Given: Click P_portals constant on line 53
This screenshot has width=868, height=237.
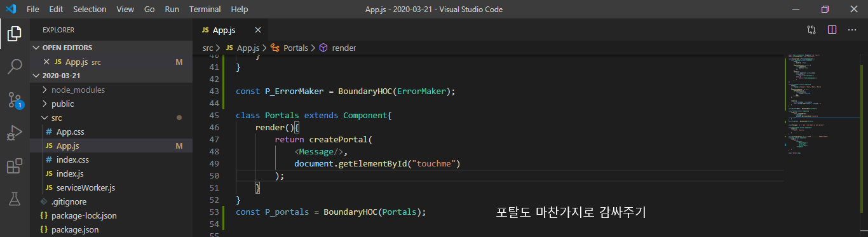Looking at the screenshot, I should click(x=287, y=212).
